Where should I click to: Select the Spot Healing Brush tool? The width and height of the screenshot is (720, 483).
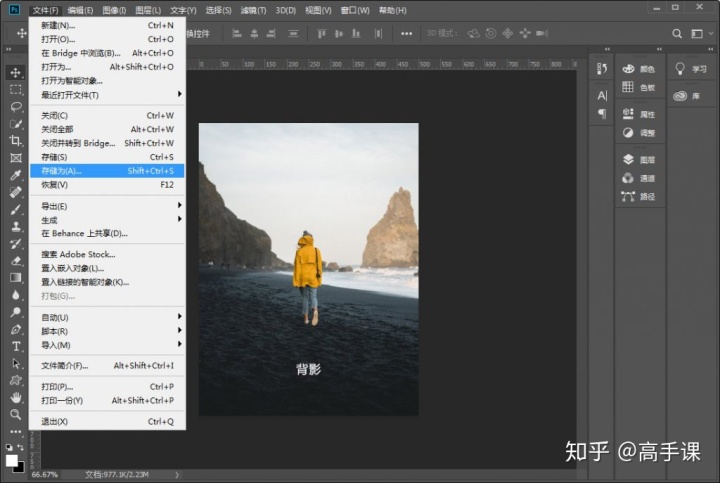point(16,192)
